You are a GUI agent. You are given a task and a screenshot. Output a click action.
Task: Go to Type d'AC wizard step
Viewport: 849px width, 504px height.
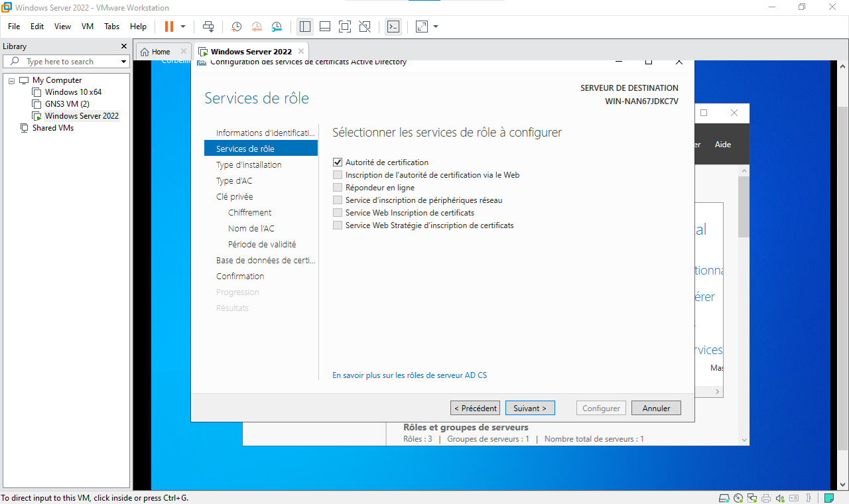tap(234, 180)
